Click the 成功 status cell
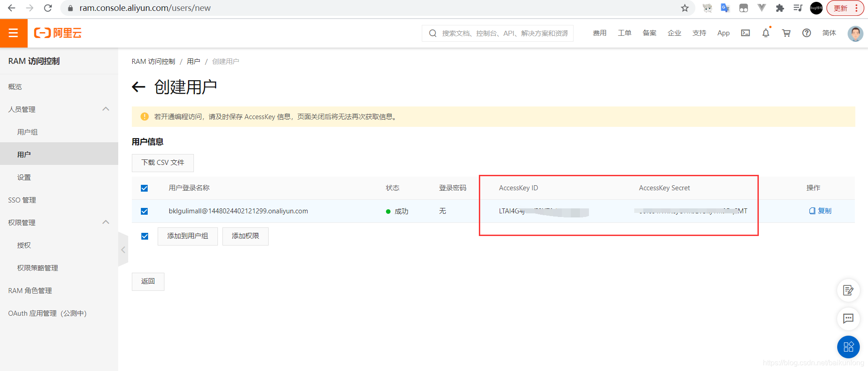The image size is (868, 371). point(397,212)
